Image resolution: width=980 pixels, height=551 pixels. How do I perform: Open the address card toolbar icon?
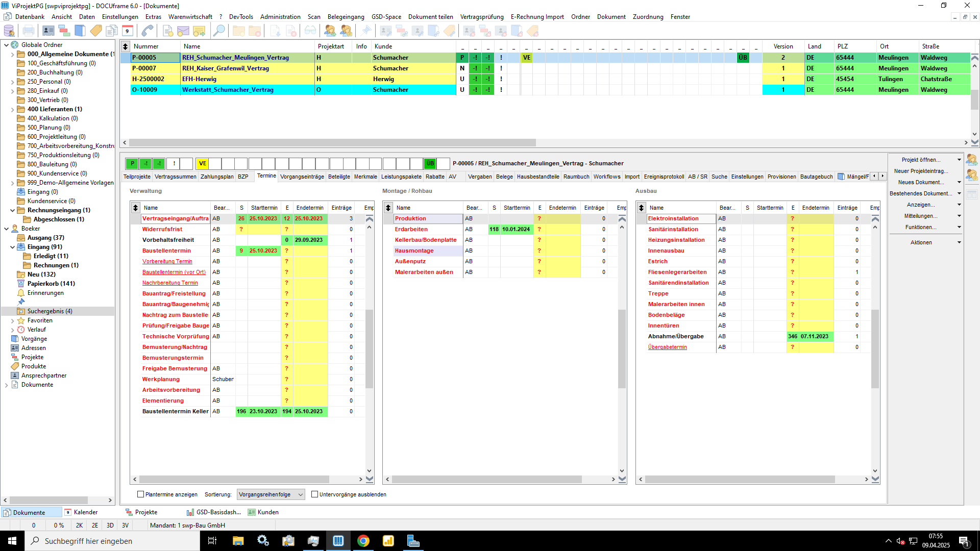pos(48,31)
